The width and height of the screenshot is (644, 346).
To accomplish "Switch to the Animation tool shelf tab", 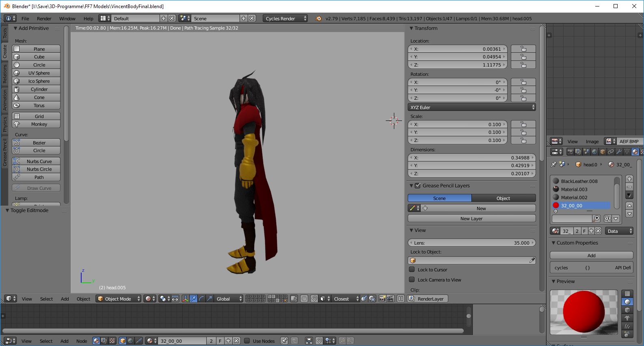I will pyautogui.click(x=5, y=100).
